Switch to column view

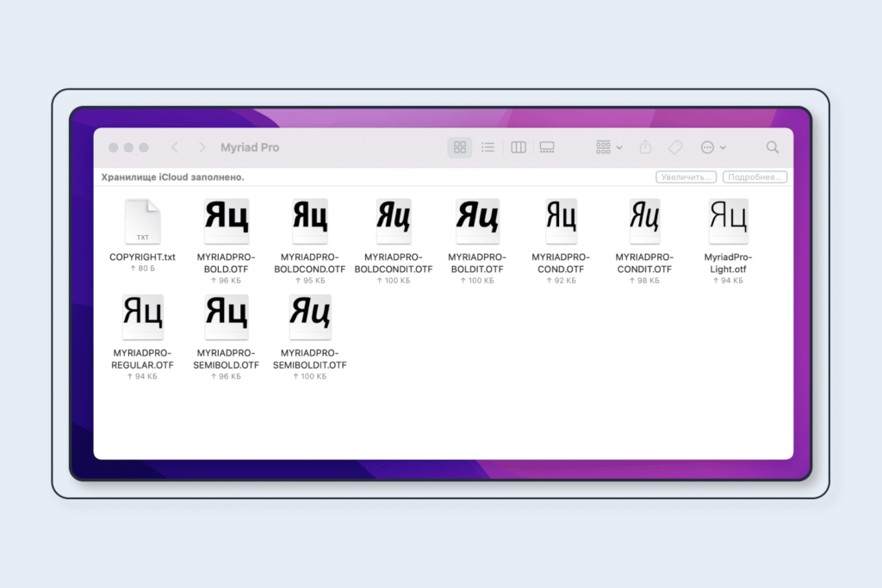tap(518, 147)
